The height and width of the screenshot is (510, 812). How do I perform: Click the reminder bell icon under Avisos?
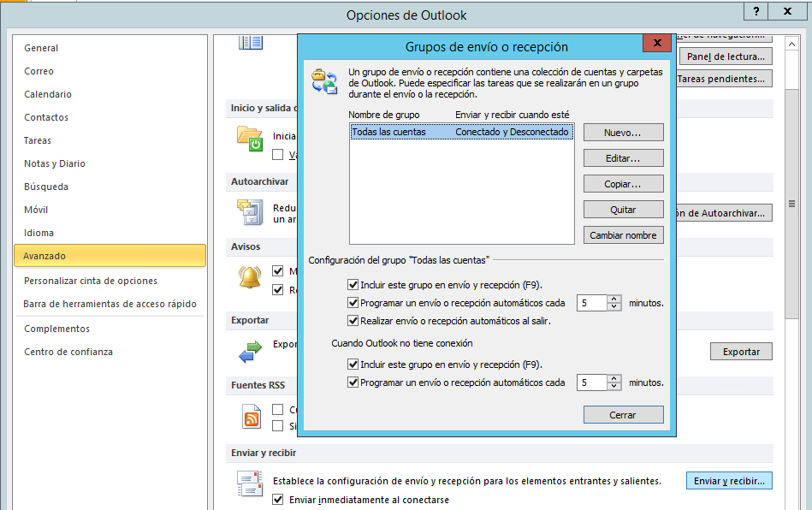(x=250, y=277)
